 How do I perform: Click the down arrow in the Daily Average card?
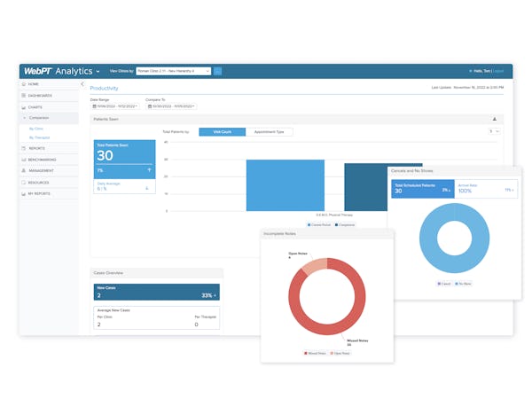(x=147, y=188)
